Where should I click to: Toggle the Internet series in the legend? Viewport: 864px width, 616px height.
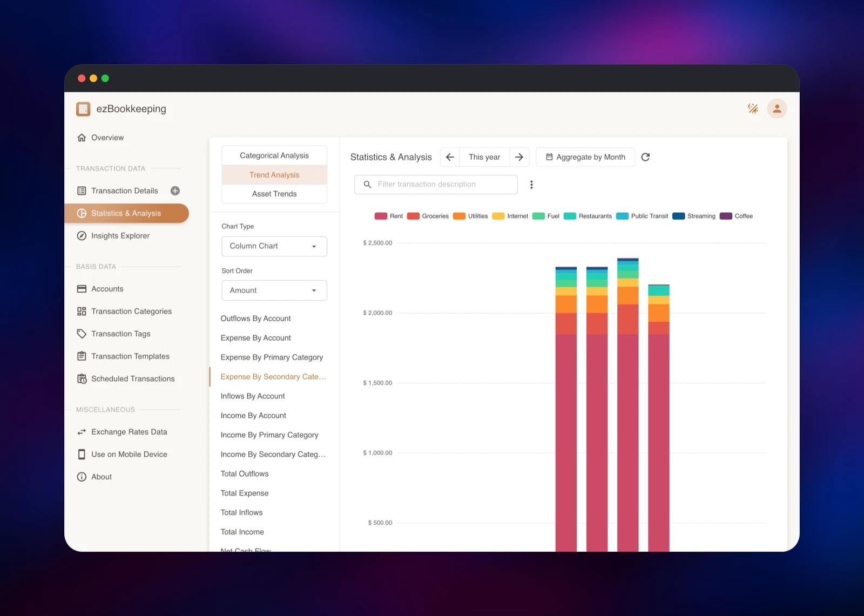pyautogui.click(x=510, y=216)
